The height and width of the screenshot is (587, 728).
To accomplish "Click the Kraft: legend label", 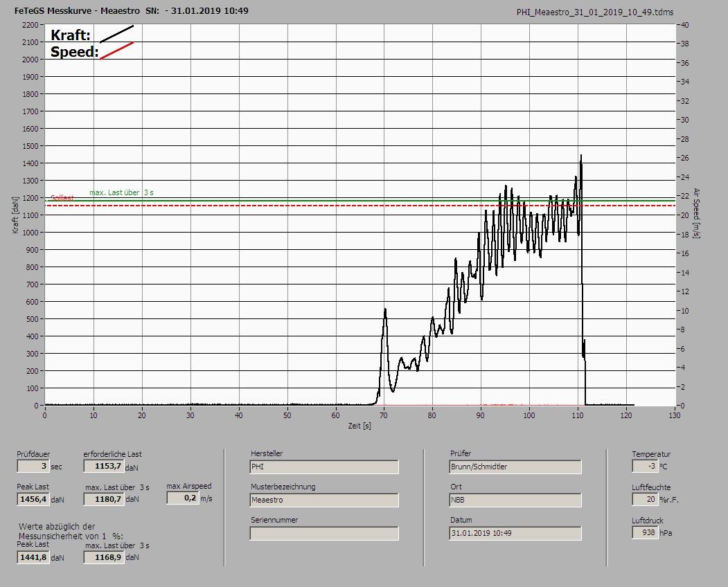I will pyautogui.click(x=70, y=35).
